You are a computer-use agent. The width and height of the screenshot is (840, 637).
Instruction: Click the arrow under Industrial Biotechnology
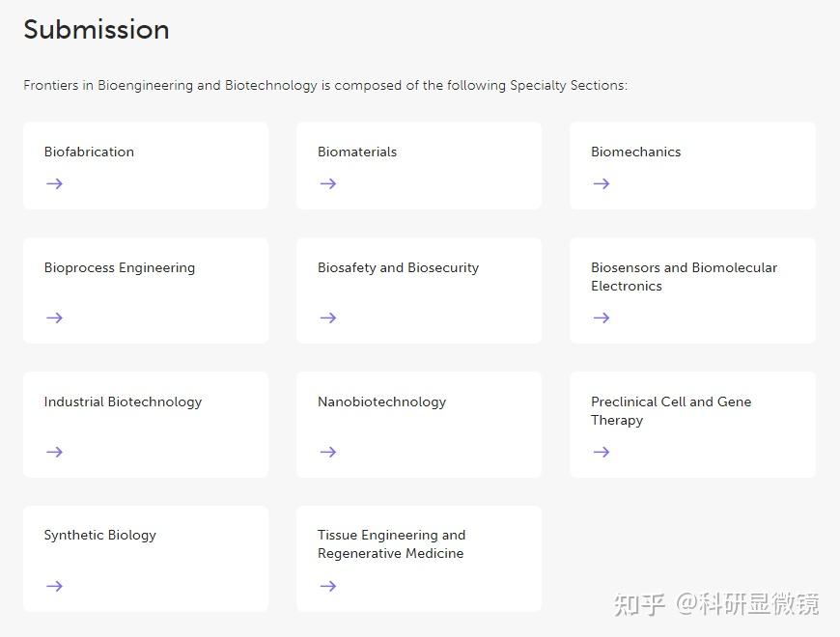click(54, 452)
